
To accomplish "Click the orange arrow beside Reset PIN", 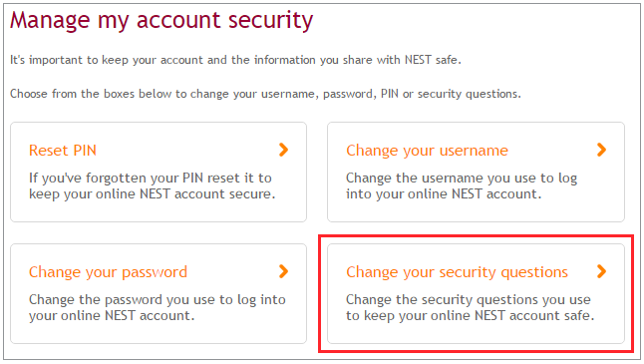I will [283, 150].
